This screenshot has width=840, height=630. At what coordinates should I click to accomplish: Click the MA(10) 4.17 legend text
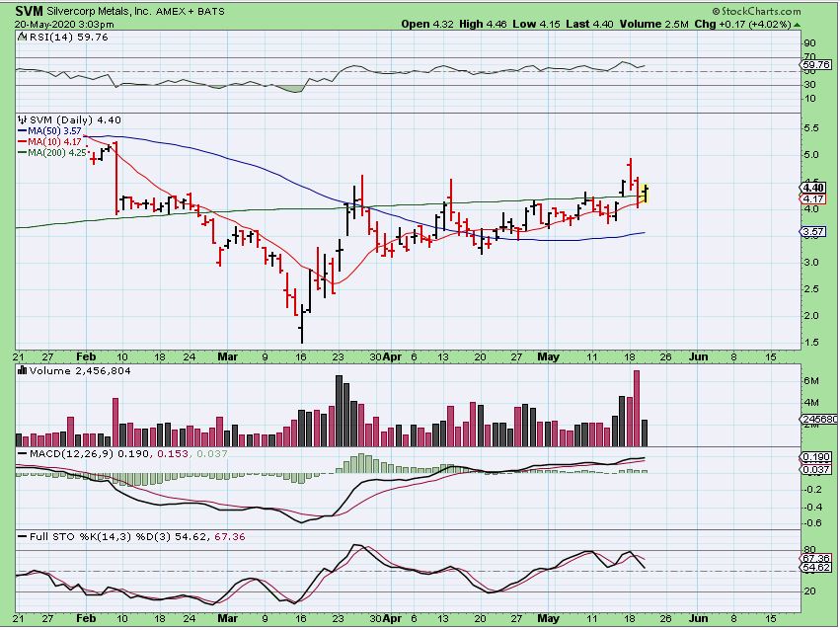click(54, 142)
